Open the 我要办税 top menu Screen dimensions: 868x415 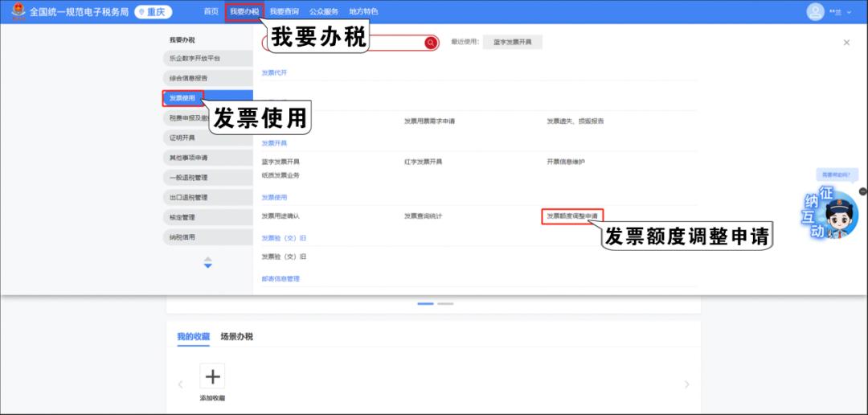[x=244, y=12]
